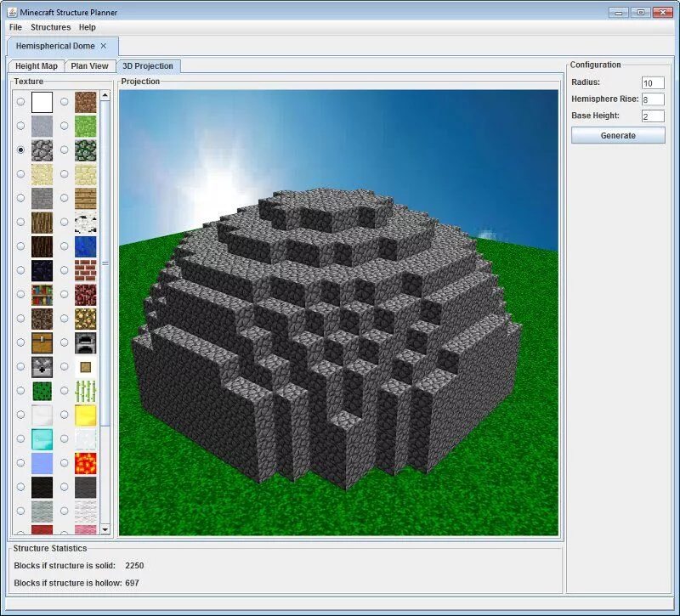Screen dimensions: 680x616
Task: Switch to the Plan View tab
Action: coord(90,66)
